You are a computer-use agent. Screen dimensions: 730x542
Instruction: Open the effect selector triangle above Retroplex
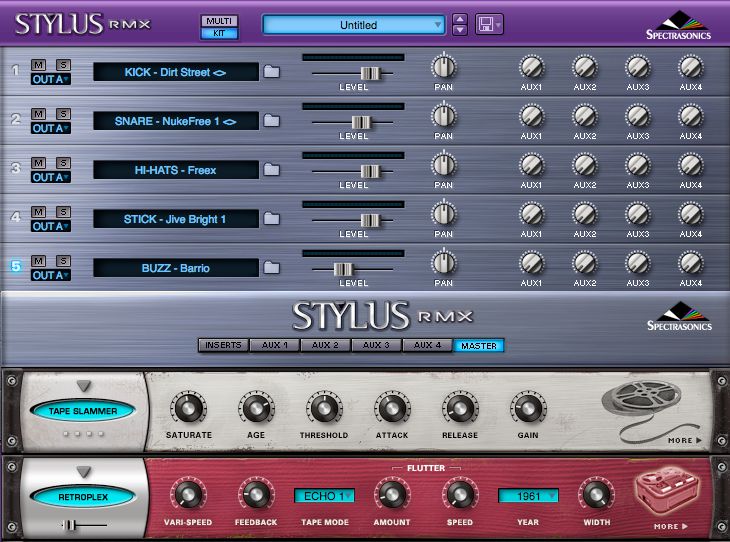(x=84, y=472)
